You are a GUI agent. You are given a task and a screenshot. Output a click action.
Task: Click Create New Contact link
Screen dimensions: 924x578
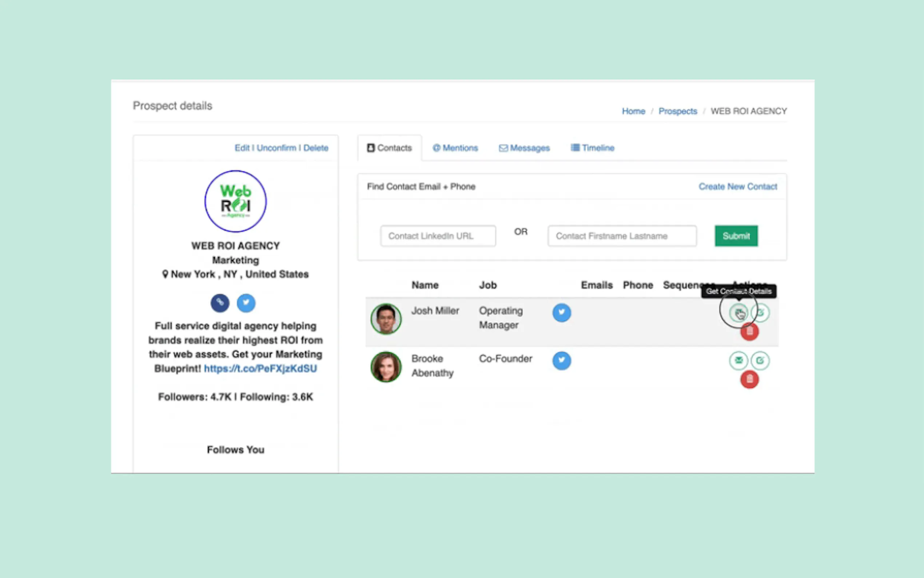click(737, 187)
